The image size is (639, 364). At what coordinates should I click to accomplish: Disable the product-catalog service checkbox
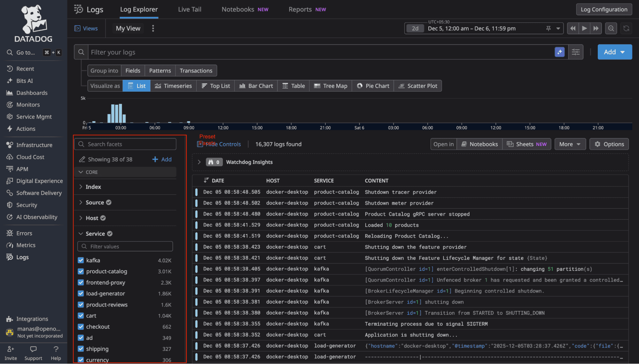pyautogui.click(x=81, y=271)
